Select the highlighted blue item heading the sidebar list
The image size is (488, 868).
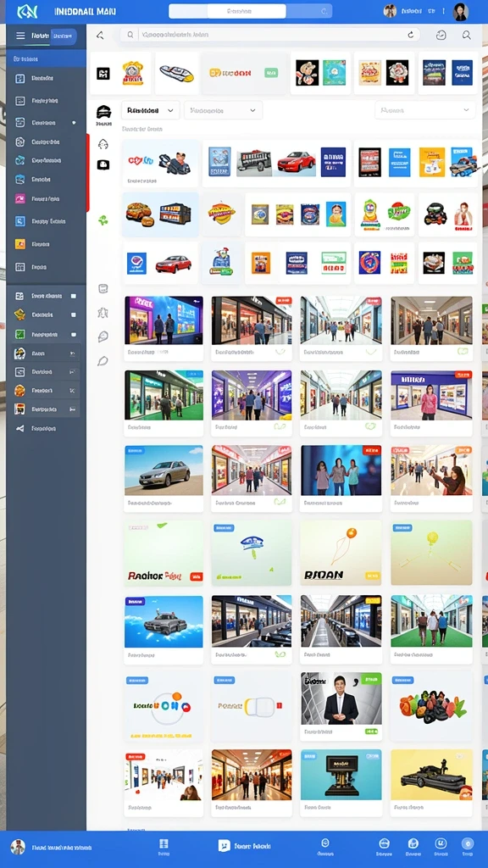coord(47,58)
